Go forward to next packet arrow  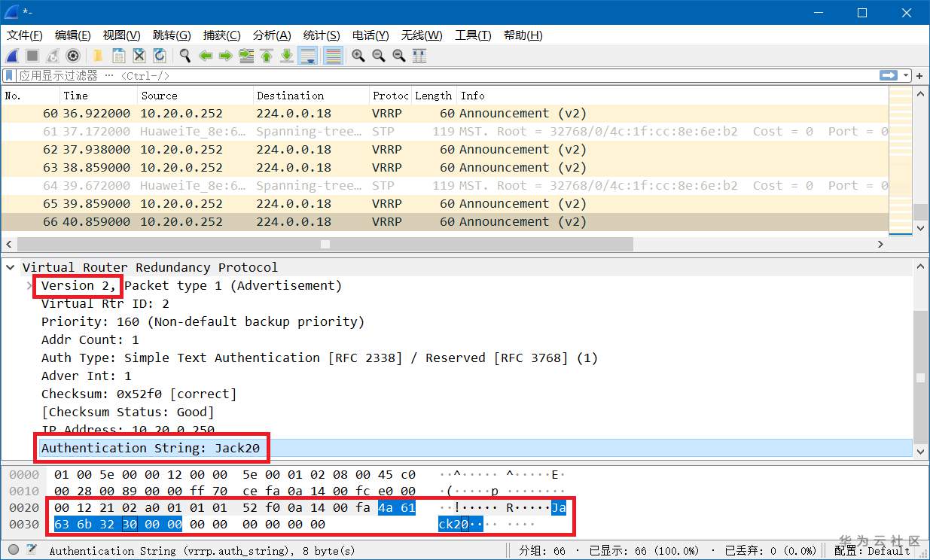[225, 56]
